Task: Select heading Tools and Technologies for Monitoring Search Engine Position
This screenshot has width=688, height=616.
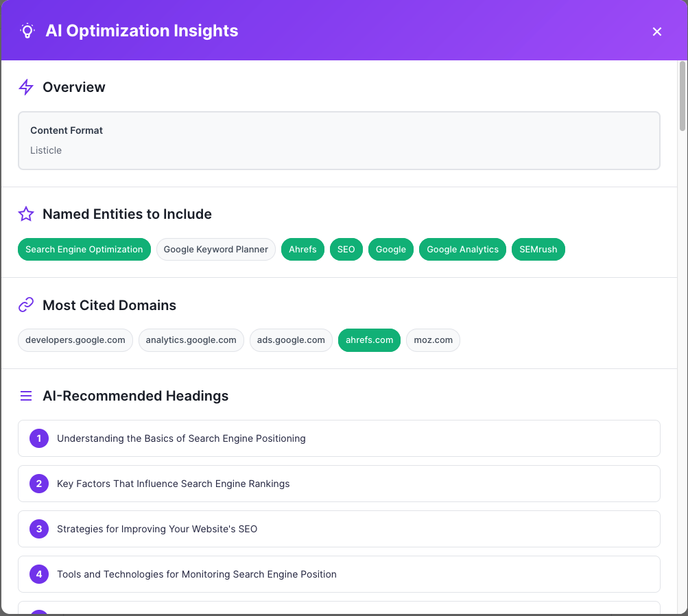Action: pyautogui.click(x=339, y=574)
